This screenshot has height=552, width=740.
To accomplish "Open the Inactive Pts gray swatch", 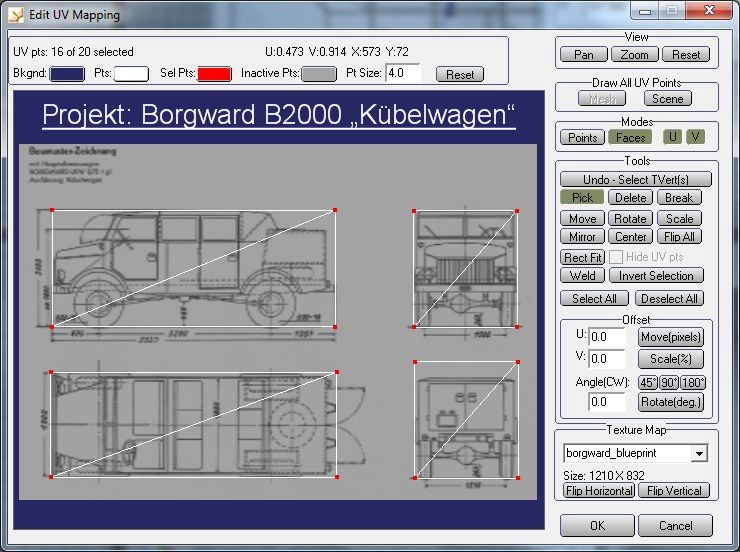I will point(319,74).
